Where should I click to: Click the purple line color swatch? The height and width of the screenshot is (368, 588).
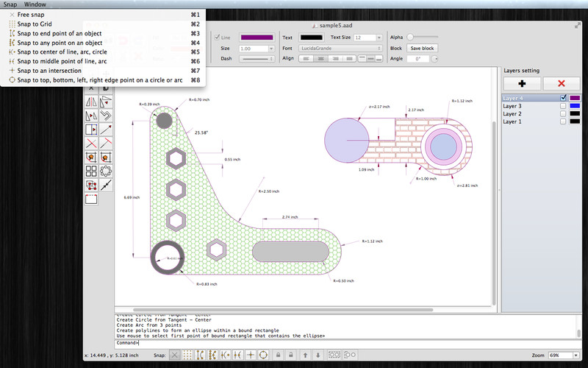point(257,38)
